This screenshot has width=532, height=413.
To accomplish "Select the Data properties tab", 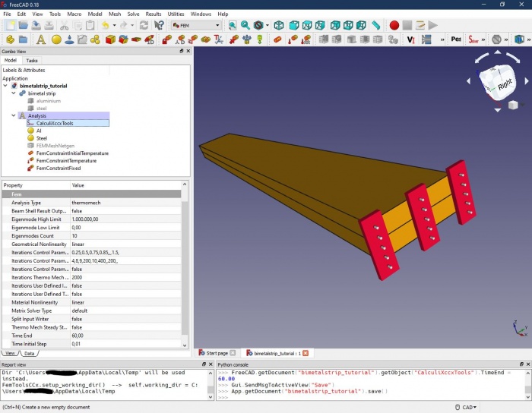I will click(29, 353).
